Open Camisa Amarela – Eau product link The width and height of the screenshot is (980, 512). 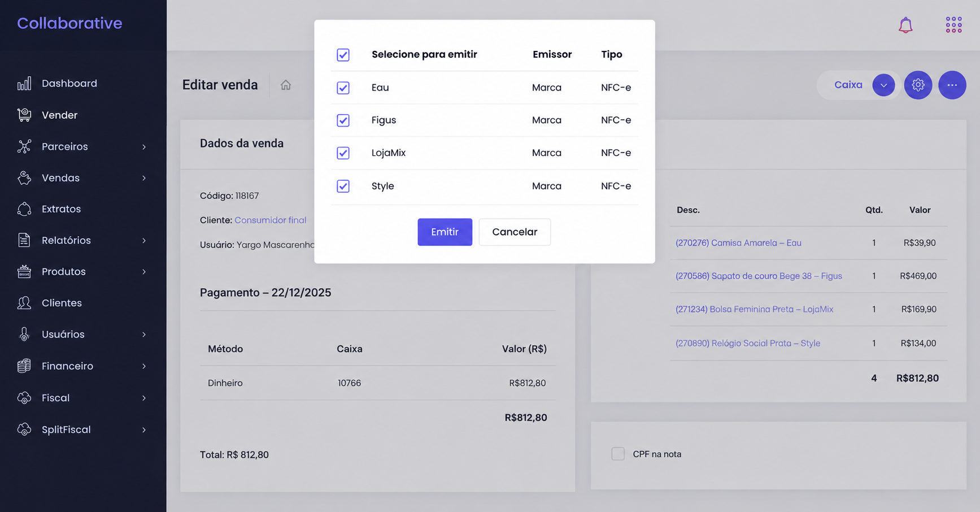(738, 242)
